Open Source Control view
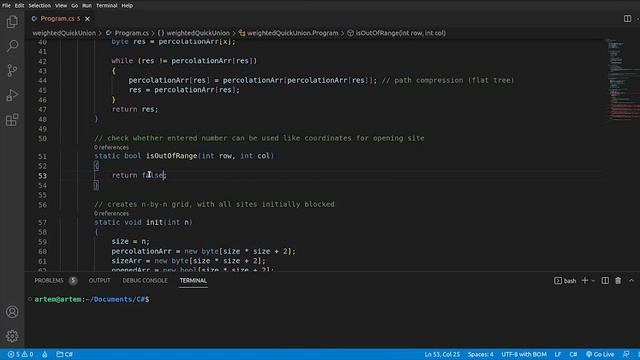 point(12,71)
